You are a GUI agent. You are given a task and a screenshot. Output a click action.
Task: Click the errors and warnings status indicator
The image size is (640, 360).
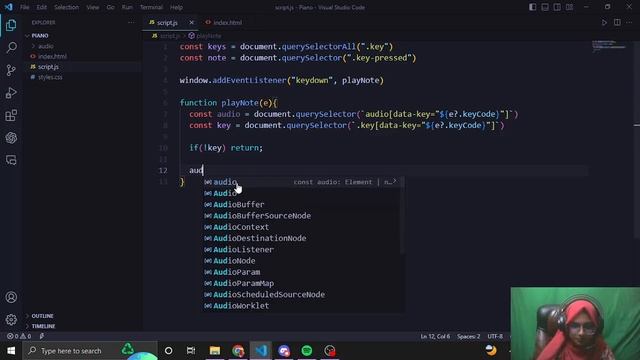tap(19, 336)
